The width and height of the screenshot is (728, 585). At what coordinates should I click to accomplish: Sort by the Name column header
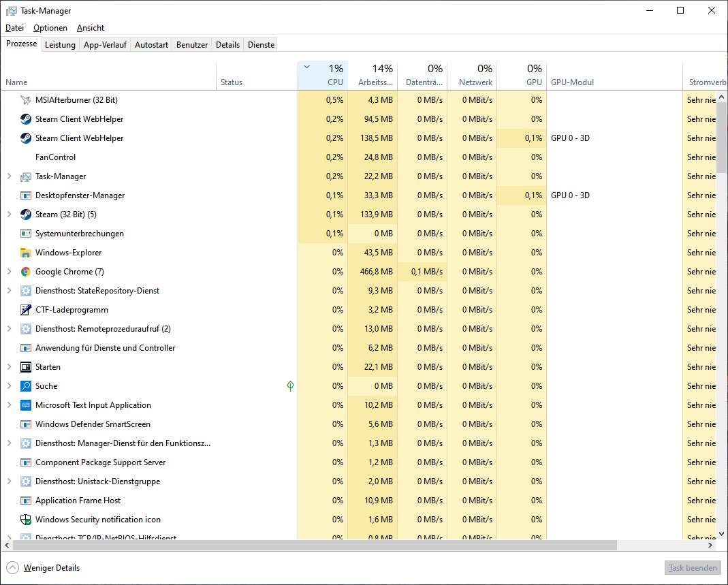click(108, 75)
